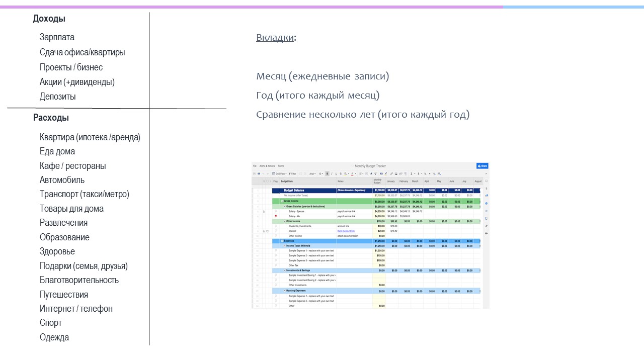644x362 pixels.
Task: Click the Bold formatting icon
Action: 327,173
